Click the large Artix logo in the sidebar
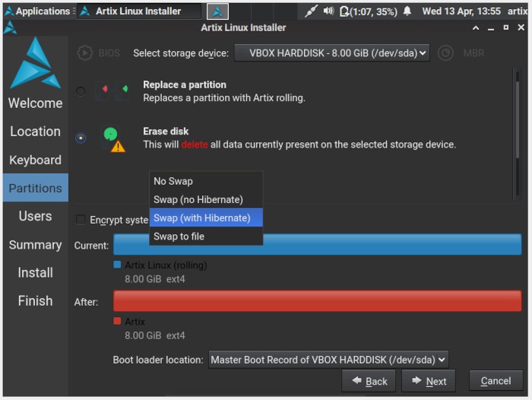 coord(35,63)
